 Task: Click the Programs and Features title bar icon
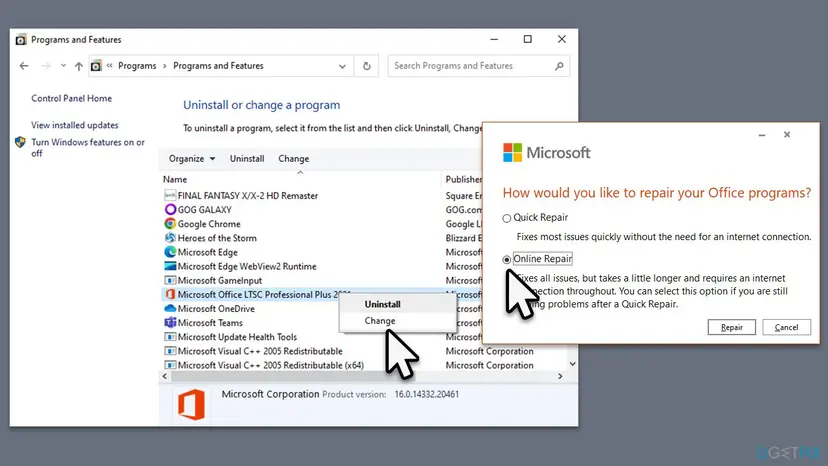(x=21, y=40)
